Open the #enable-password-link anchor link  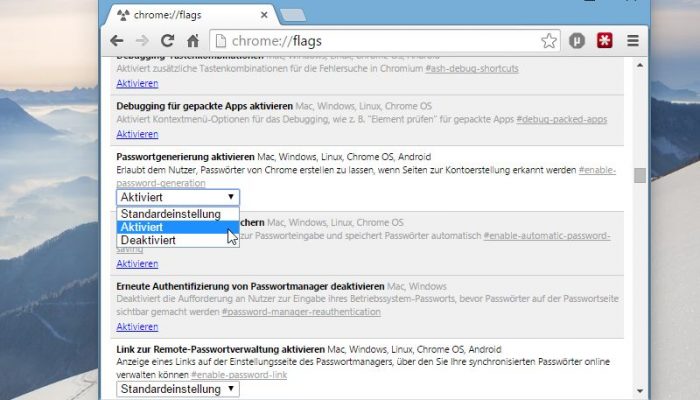(239, 375)
